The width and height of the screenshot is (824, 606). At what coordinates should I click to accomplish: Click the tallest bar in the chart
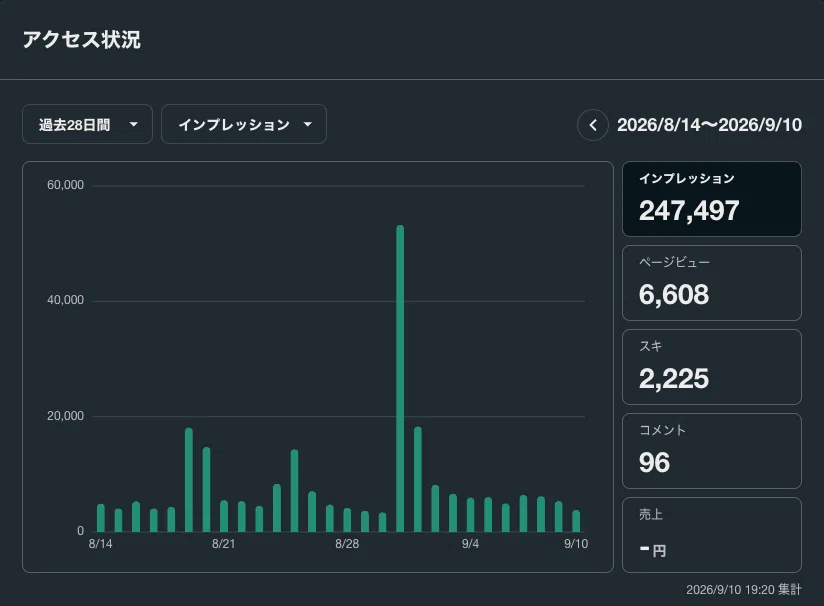(x=400, y=378)
